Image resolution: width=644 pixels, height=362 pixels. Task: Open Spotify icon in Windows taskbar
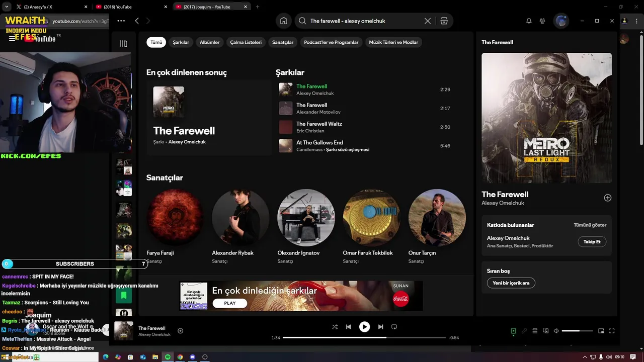pos(168,357)
